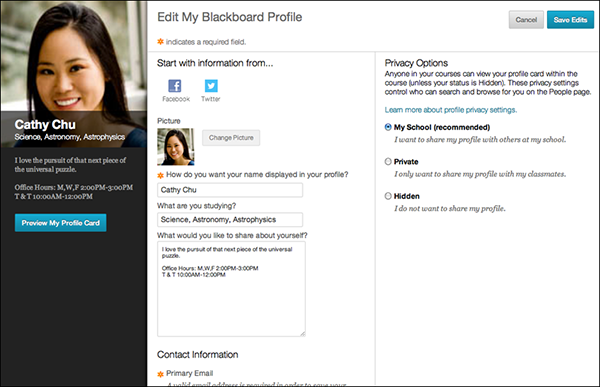600x387 pixels.
Task: Click the share about yourself text area
Action: 232,289
